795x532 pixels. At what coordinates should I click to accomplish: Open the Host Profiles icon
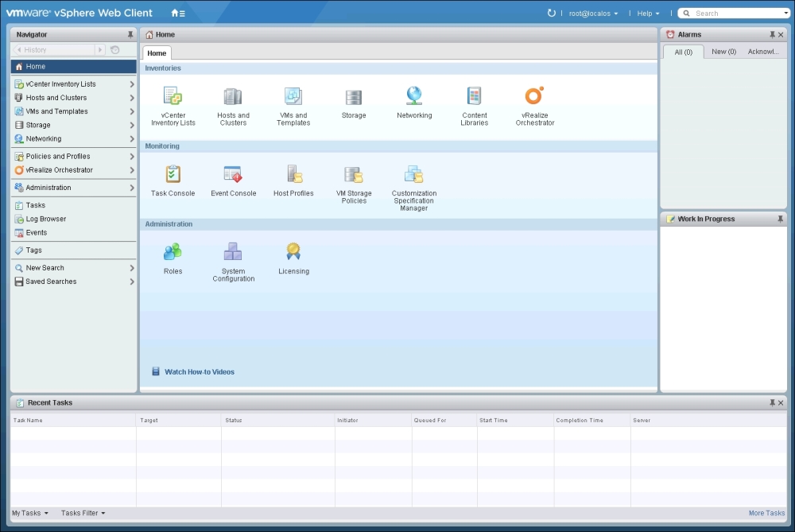[294, 174]
